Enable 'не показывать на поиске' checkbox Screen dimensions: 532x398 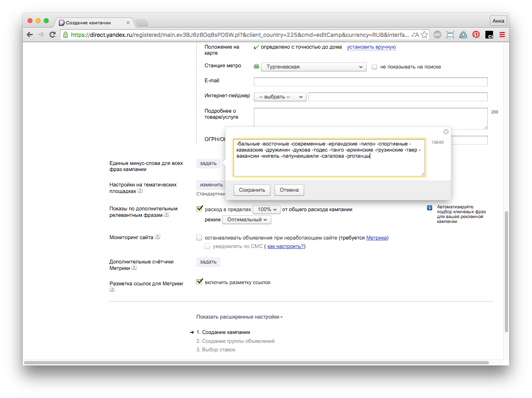pyautogui.click(x=375, y=67)
